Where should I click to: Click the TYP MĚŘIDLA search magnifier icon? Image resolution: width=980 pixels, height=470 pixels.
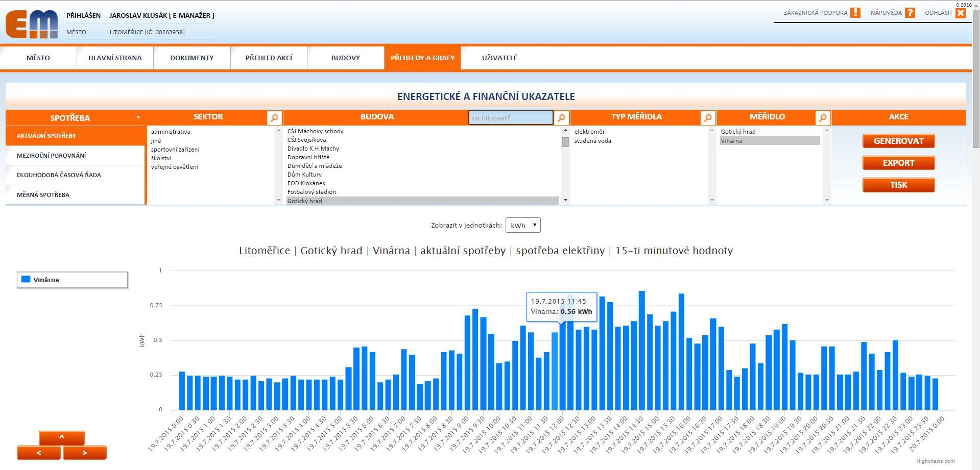pyautogui.click(x=708, y=118)
